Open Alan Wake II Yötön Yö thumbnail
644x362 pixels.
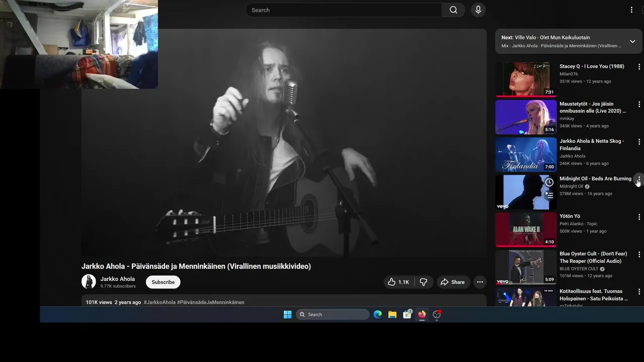(526, 230)
